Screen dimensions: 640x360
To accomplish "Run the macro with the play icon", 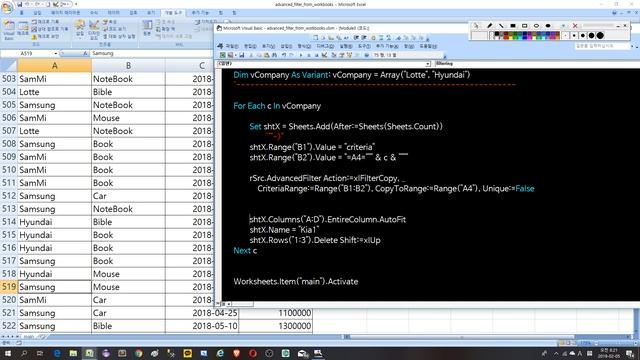I will pos(301,55).
